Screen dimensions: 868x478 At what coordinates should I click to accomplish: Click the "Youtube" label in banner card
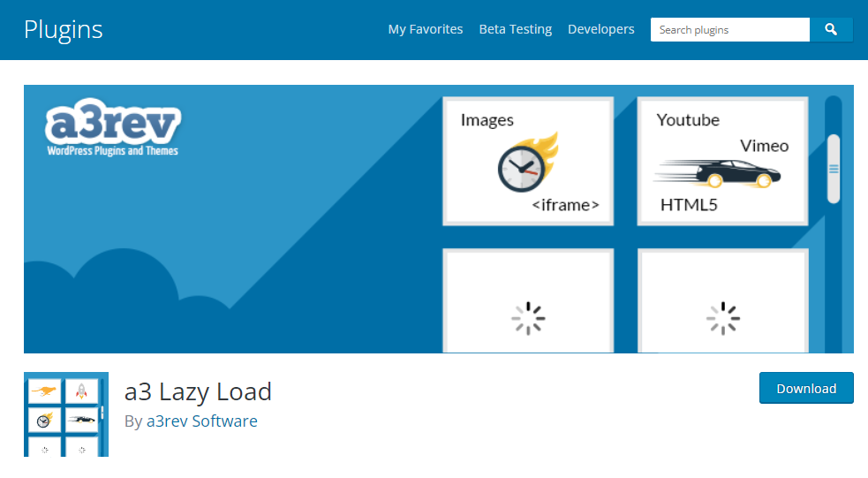pos(688,120)
